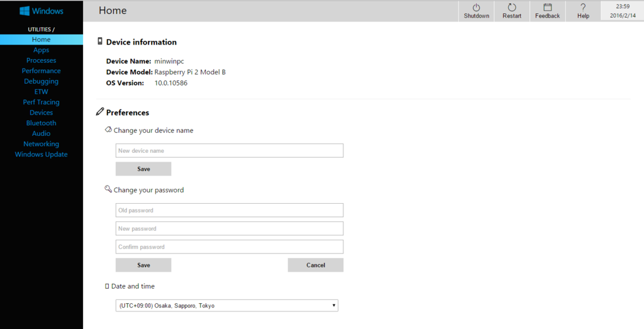
Task: Open the Debugging page
Action: pyautogui.click(x=41, y=81)
